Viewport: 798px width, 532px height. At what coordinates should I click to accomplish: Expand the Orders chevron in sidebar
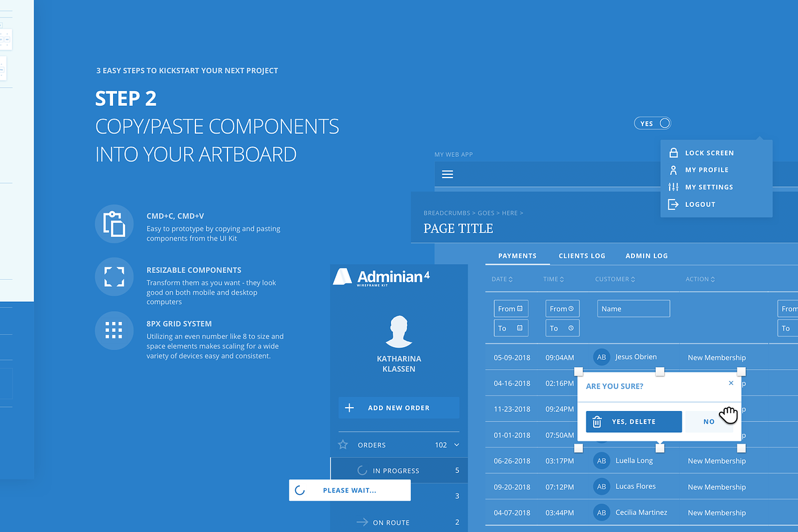[x=456, y=444]
